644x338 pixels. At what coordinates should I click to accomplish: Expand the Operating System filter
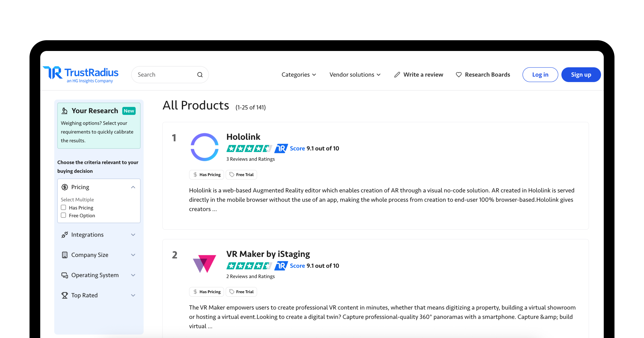coord(133,275)
